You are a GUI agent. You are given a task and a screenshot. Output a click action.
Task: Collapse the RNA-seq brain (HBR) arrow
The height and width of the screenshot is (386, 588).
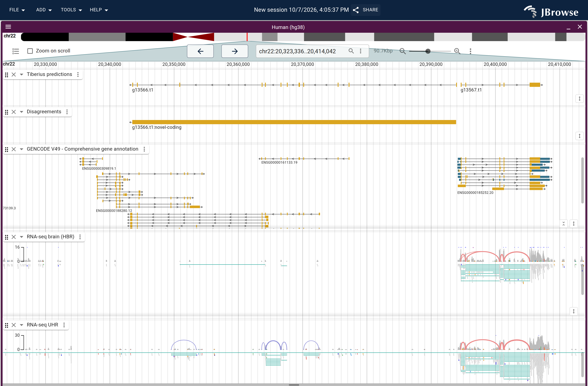point(21,237)
